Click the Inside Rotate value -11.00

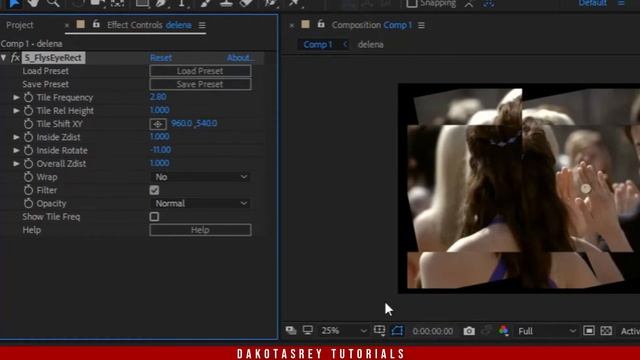click(x=160, y=150)
